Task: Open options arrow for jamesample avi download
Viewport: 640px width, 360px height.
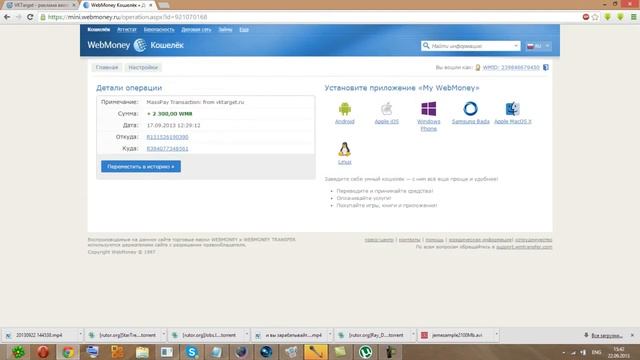Action: (x=496, y=335)
